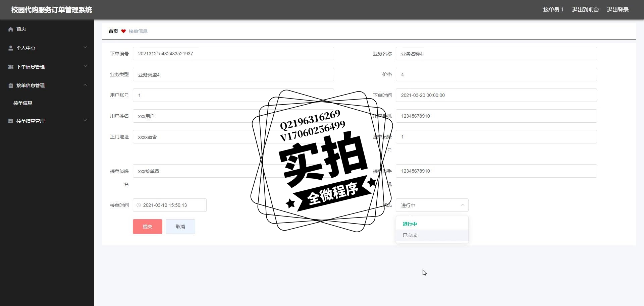Screen dimensions: 644x306
Task: Choose 已完成 option in dropdown list
Action: click(x=432, y=235)
